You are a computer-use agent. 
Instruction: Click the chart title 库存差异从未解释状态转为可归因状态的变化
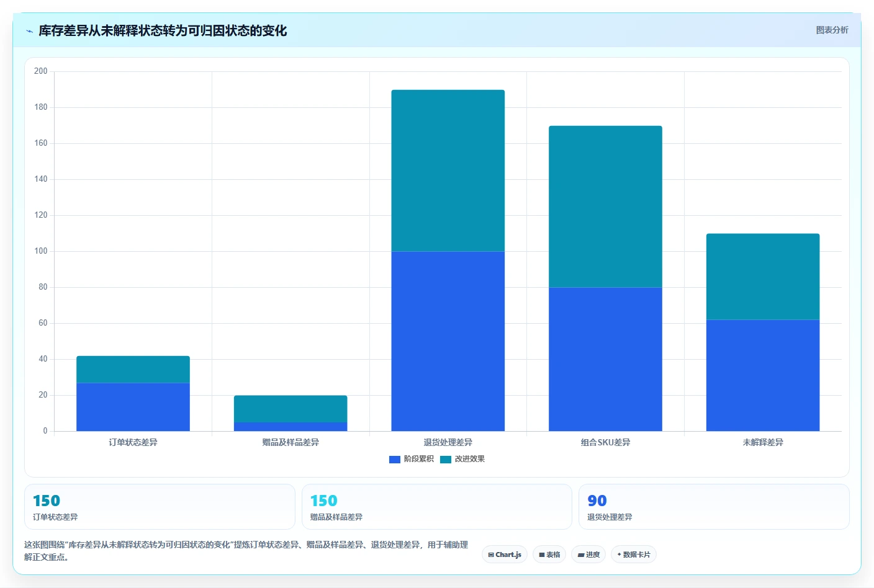pos(163,30)
